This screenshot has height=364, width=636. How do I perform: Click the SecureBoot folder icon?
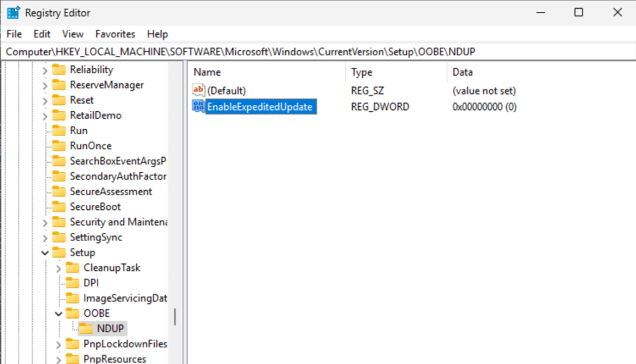[59, 207]
